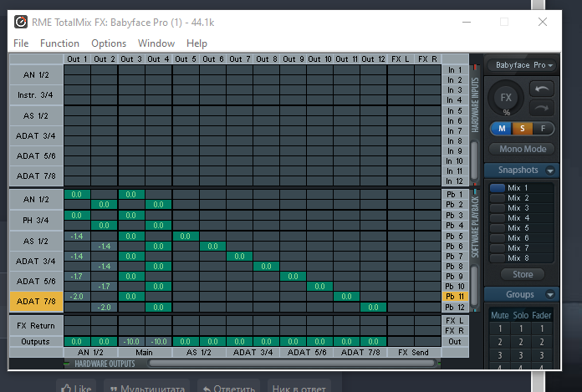582x392 pixels.
Task: Click the AS 1/2 output label at bottom
Action: [x=199, y=353]
